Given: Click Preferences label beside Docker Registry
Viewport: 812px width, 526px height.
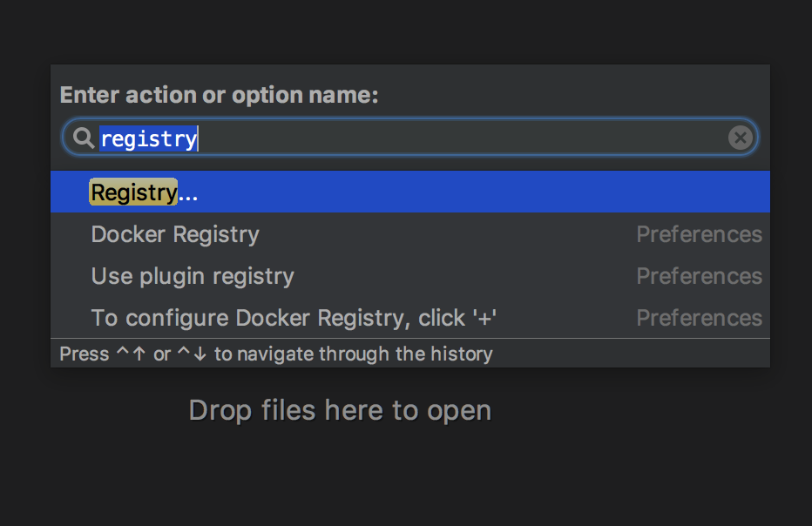Looking at the screenshot, I should tap(699, 234).
